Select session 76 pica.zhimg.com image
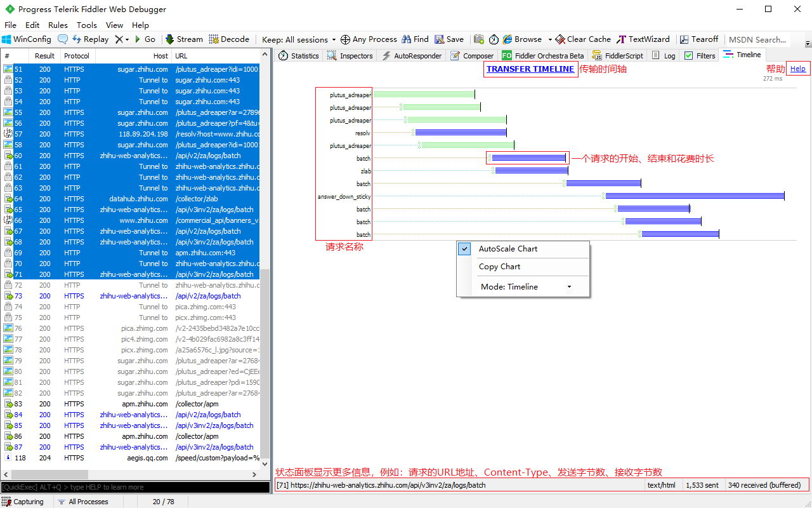Viewport: 812px width, 508px height. click(131, 328)
